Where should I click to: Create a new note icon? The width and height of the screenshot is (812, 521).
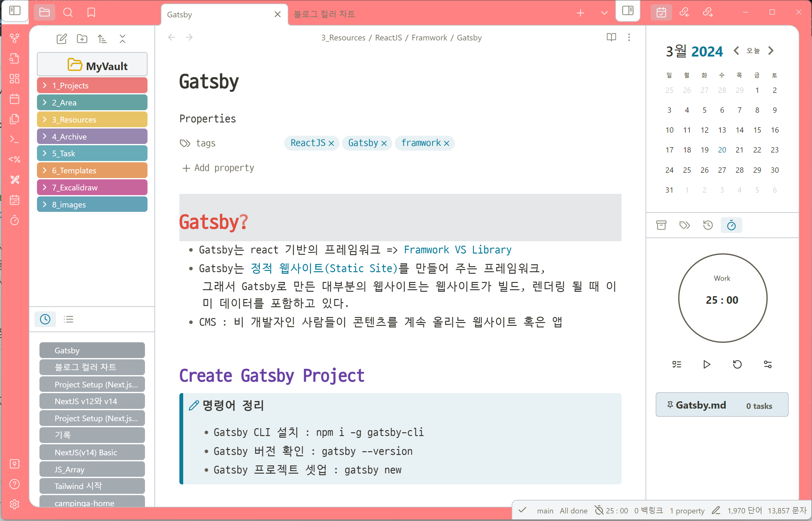click(62, 39)
